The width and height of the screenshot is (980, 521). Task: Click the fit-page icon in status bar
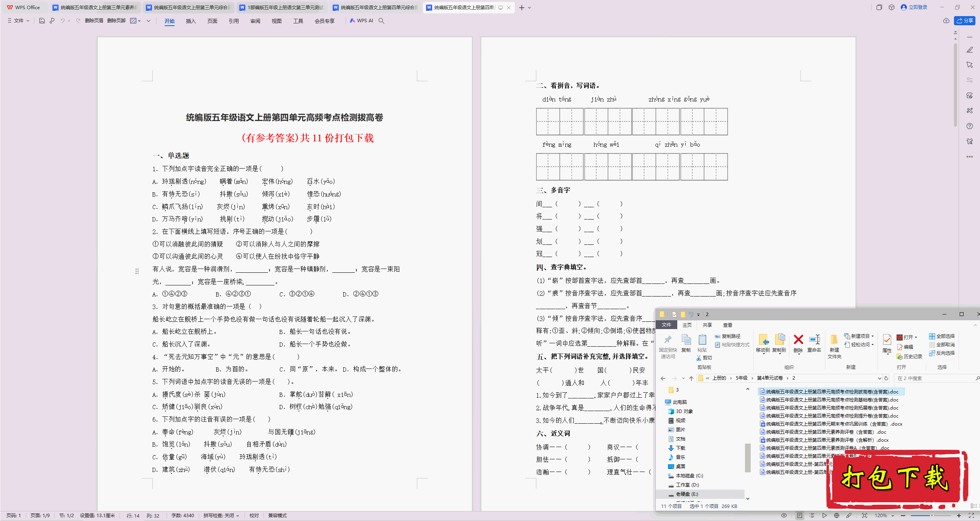click(x=864, y=516)
